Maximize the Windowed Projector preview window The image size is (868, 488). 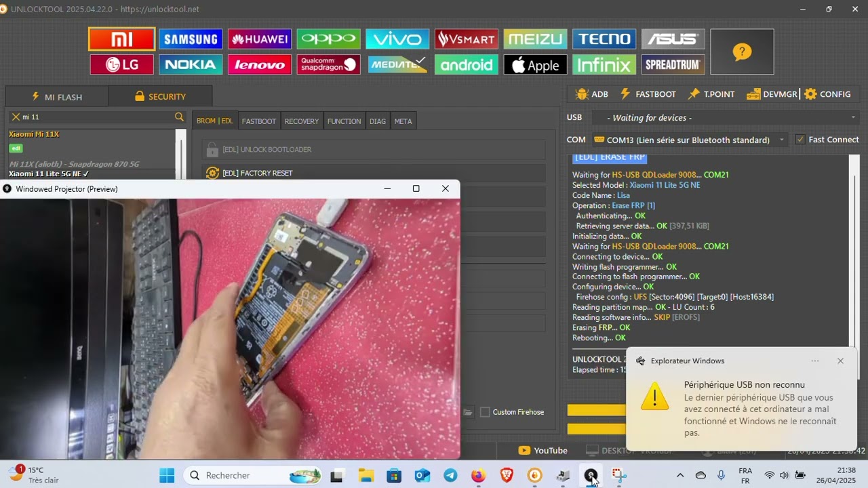416,188
